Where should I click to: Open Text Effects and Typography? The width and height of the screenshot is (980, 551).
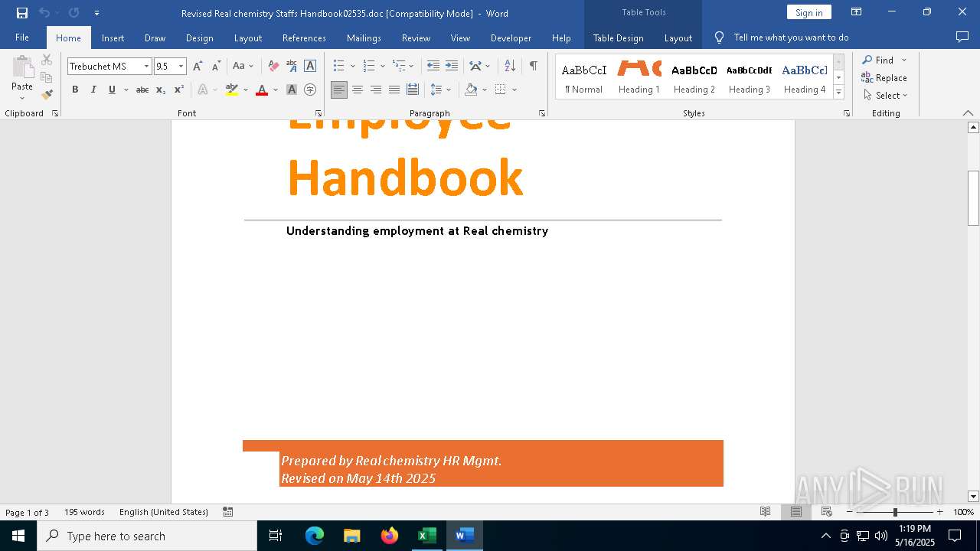click(203, 90)
